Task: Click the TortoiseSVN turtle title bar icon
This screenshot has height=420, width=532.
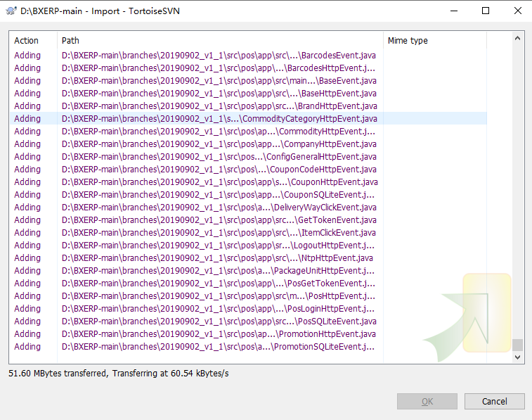Action: [11, 11]
